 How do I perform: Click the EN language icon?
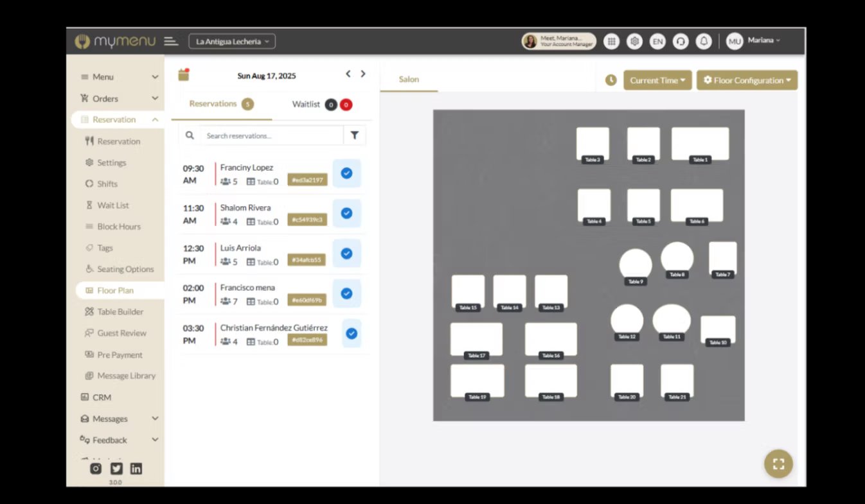657,41
